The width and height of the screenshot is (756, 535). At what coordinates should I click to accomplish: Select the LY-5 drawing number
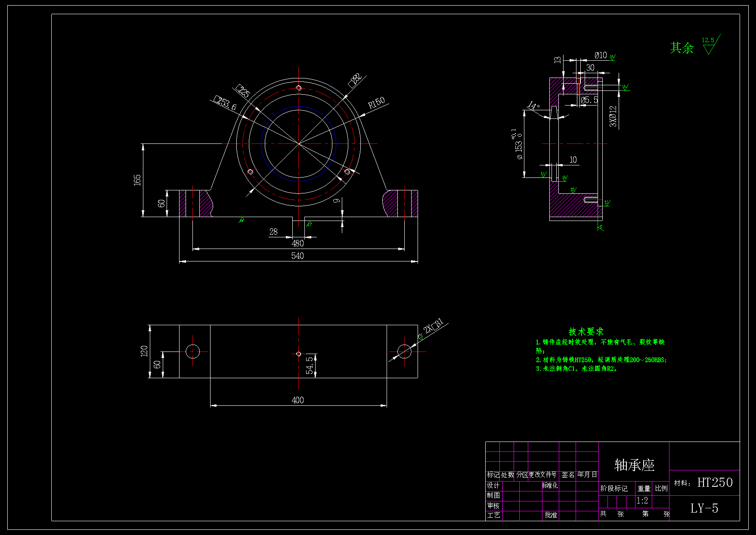(x=704, y=508)
